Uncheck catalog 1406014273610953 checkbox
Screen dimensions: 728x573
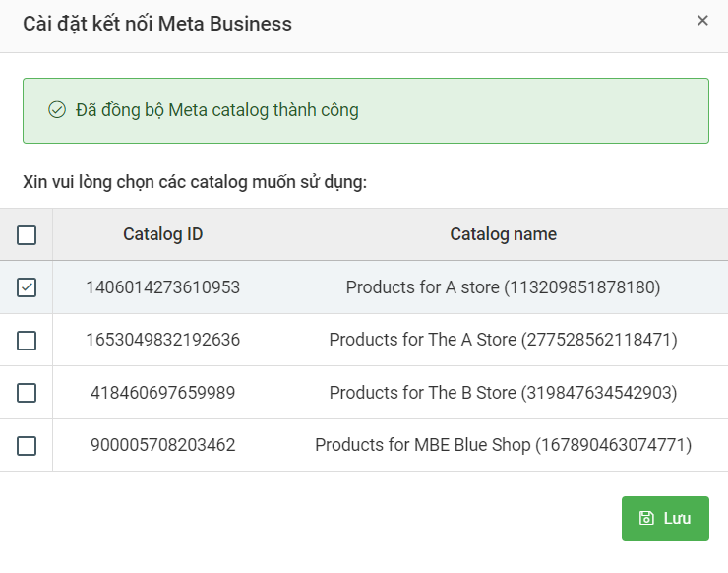point(27,287)
